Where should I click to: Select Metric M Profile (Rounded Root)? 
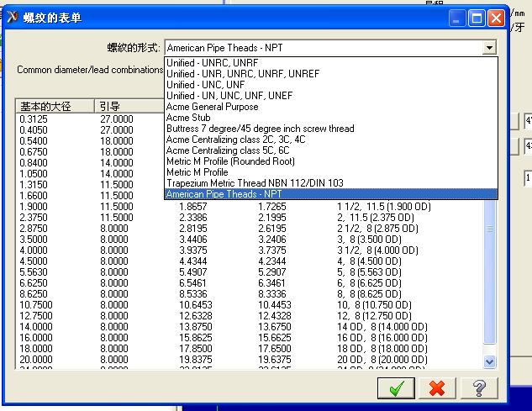pos(331,161)
